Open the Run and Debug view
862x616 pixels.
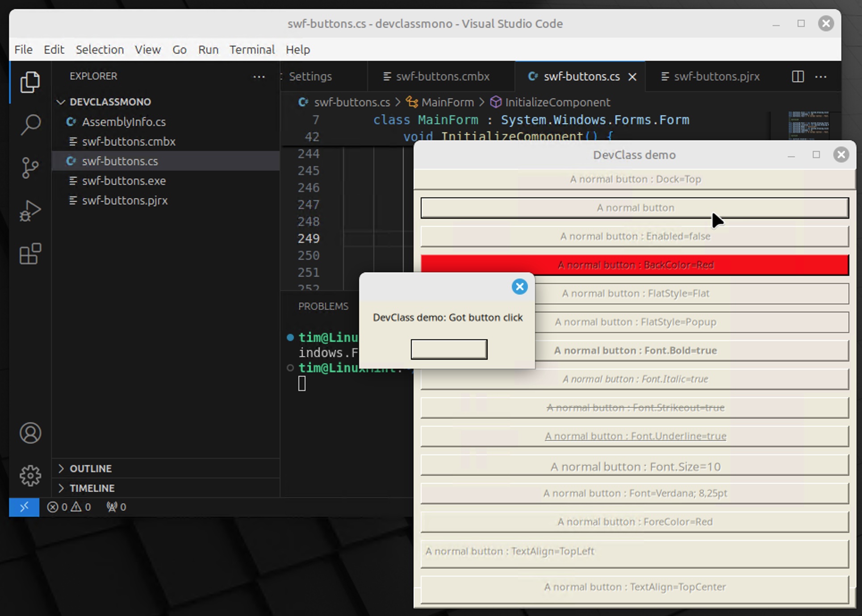[30, 210]
